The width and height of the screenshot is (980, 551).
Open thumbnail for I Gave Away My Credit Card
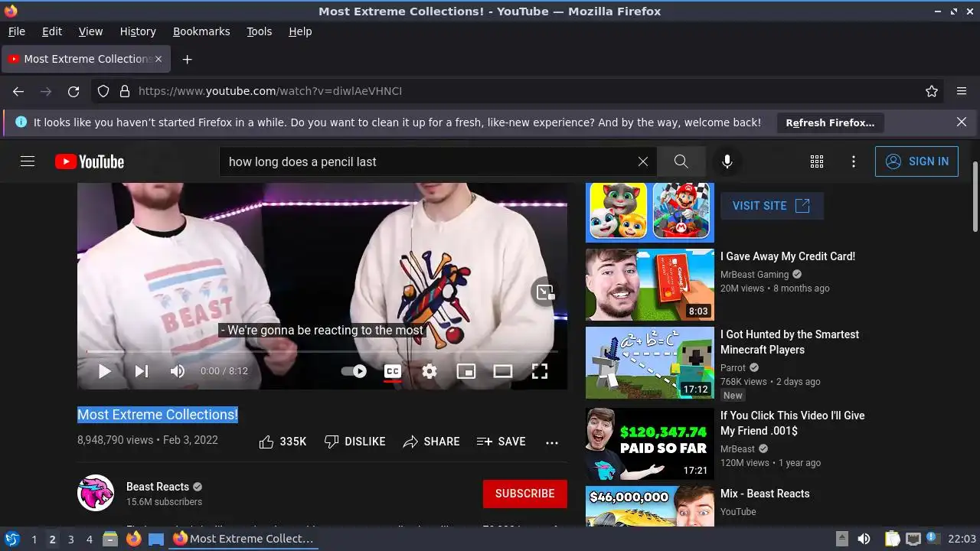[650, 285]
